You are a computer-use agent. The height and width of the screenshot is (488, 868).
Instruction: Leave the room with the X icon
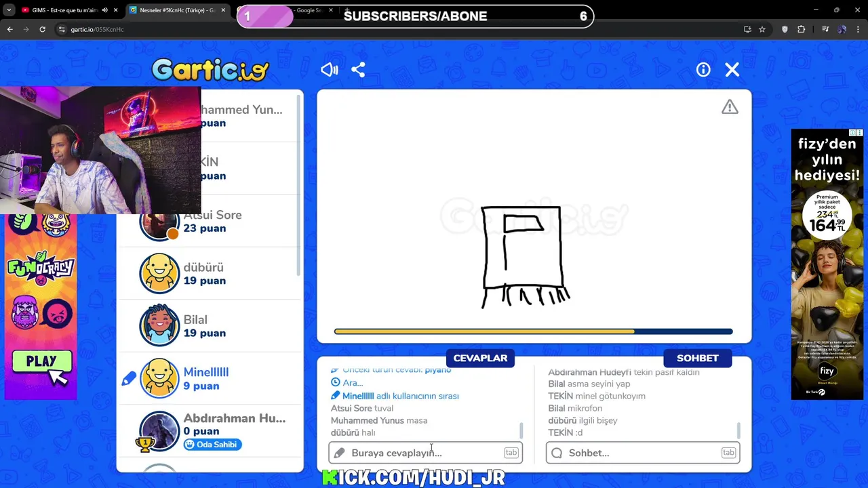click(x=732, y=70)
